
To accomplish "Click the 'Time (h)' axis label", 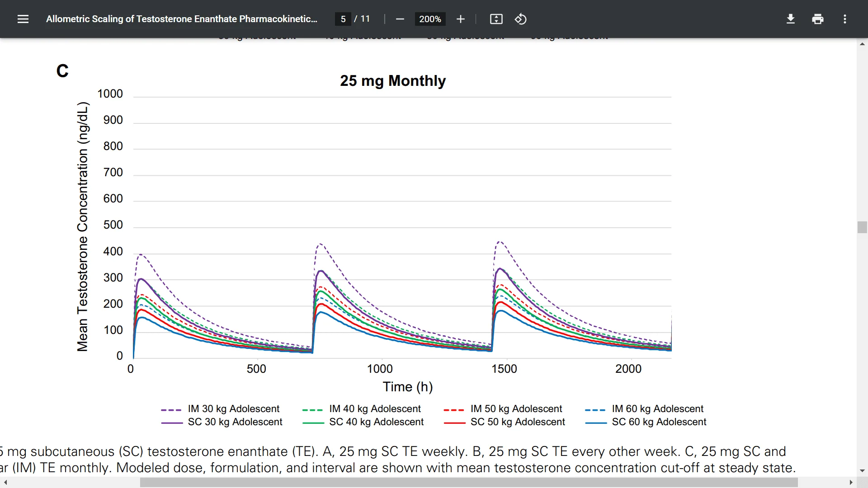I will pos(408,387).
